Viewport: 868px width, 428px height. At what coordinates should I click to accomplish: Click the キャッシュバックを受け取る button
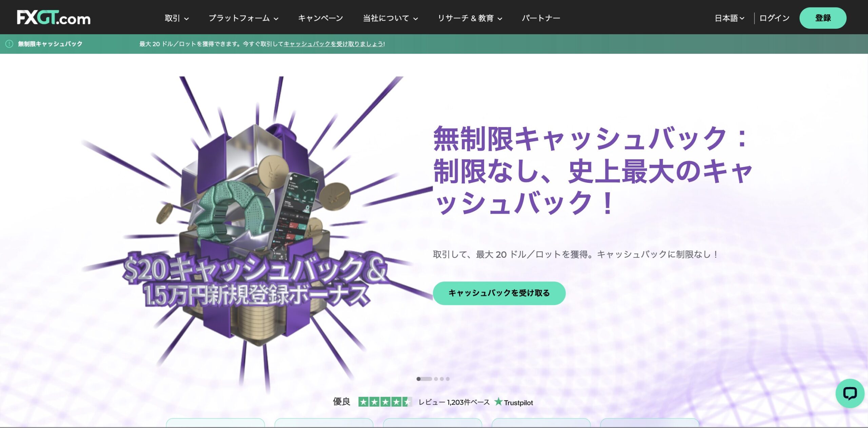pos(499,293)
